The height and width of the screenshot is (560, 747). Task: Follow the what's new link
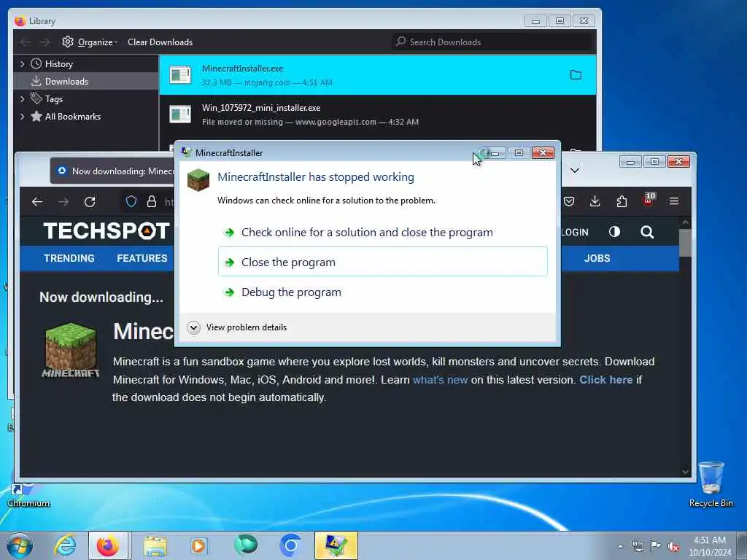440,380
